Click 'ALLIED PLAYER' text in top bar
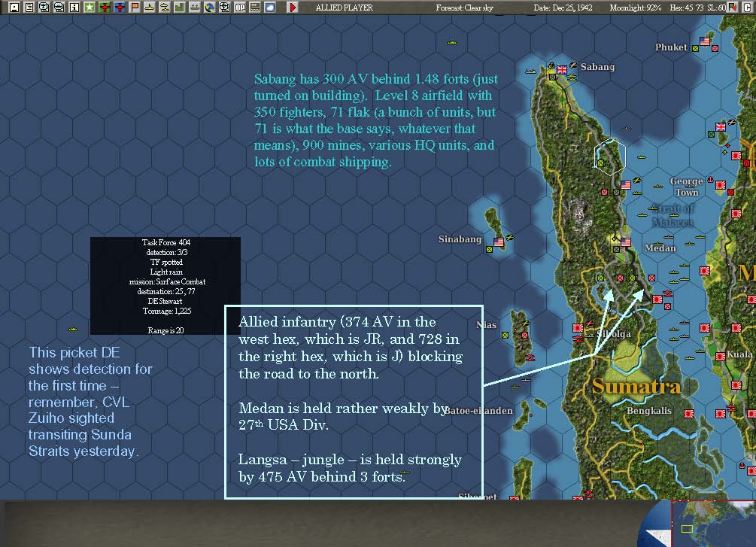The width and height of the screenshot is (756, 547). click(345, 8)
